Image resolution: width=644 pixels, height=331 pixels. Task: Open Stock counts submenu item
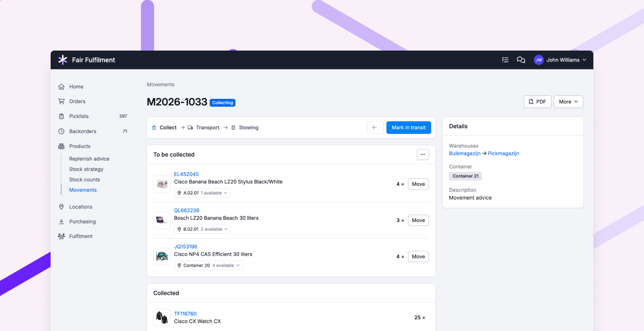(84, 180)
